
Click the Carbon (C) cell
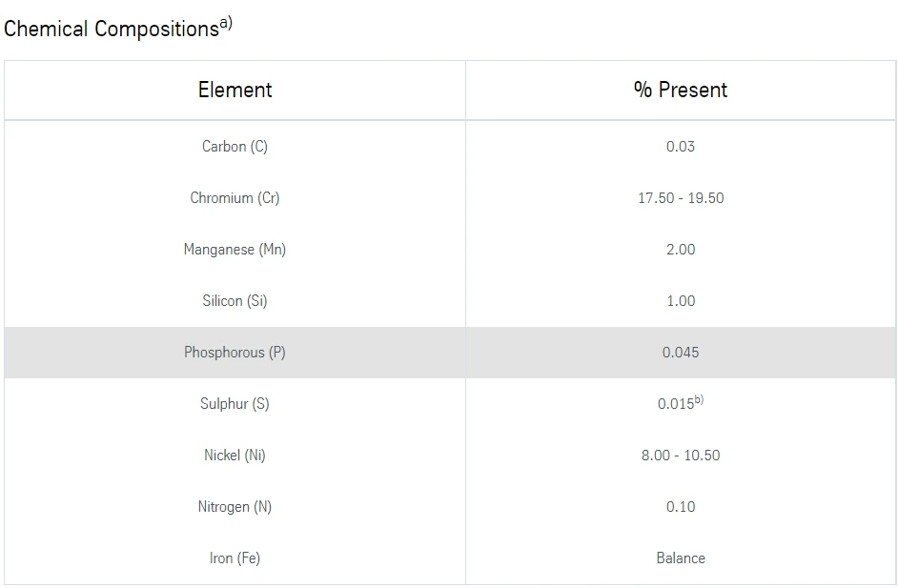click(x=235, y=147)
